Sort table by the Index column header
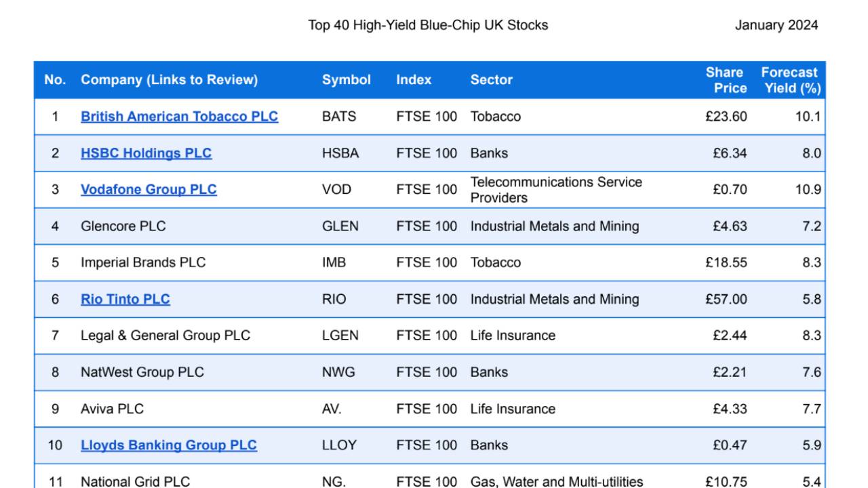868x488 pixels. click(x=414, y=79)
